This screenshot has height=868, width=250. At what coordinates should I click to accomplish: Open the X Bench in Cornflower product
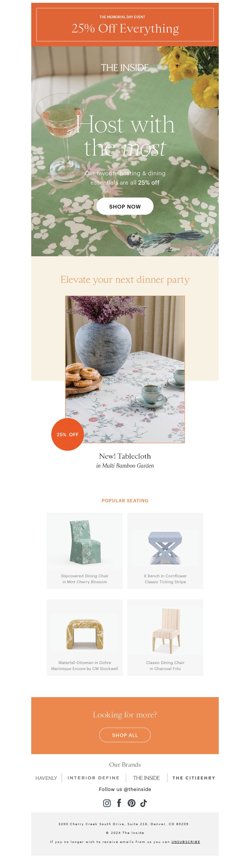(165, 551)
